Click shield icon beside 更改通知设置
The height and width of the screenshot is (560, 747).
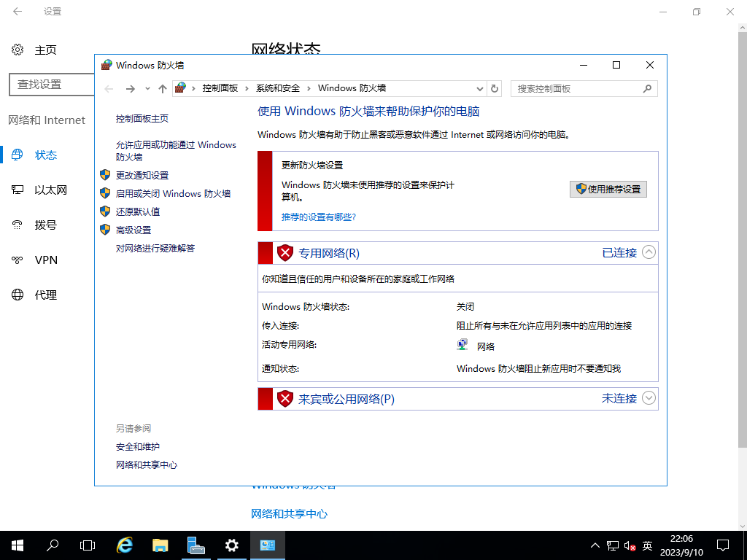coord(105,175)
